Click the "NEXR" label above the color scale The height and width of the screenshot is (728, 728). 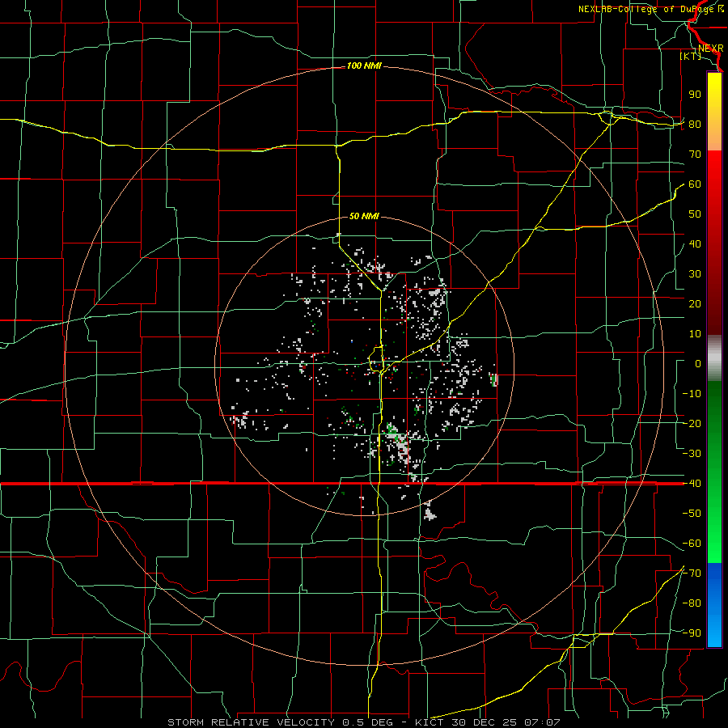coord(710,49)
